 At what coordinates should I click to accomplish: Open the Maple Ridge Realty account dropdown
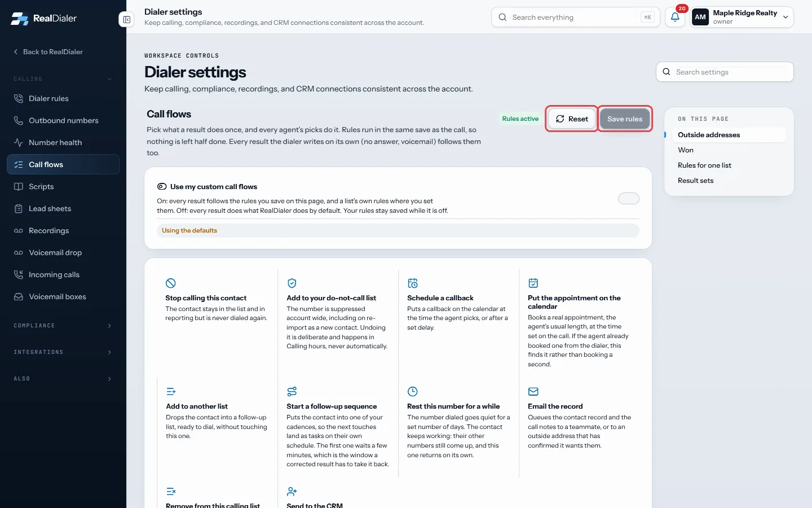[742, 17]
